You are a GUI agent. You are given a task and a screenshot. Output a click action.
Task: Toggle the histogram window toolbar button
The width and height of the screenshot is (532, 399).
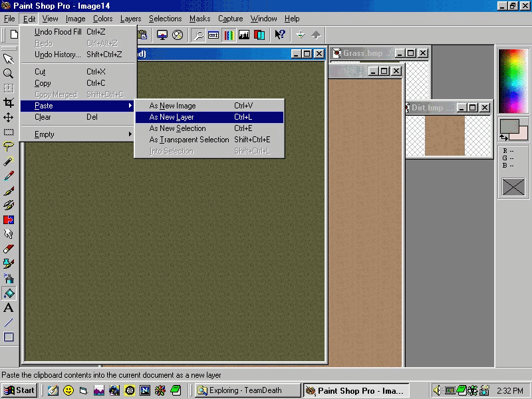244,35
